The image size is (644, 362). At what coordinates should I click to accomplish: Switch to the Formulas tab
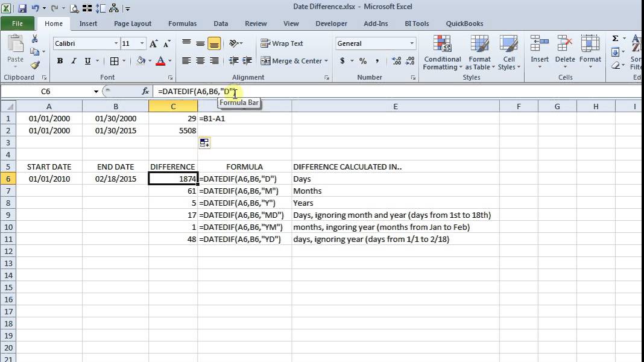tap(182, 24)
